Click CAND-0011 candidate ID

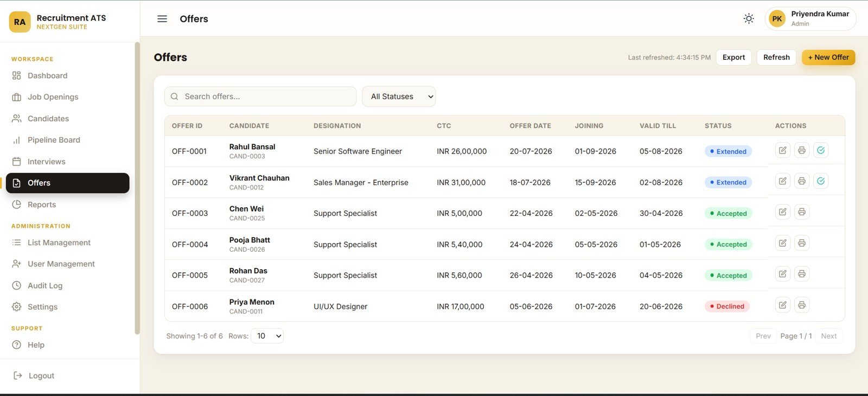pyautogui.click(x=246, y=311)
